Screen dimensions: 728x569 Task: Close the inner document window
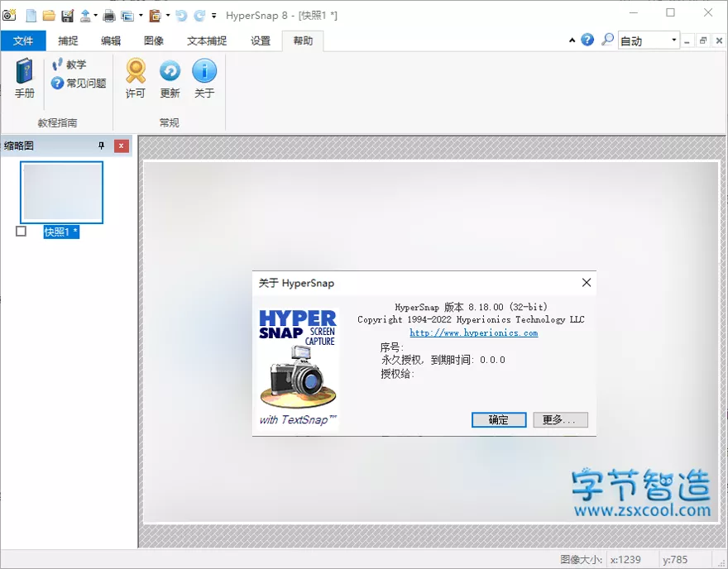(719, 41)
